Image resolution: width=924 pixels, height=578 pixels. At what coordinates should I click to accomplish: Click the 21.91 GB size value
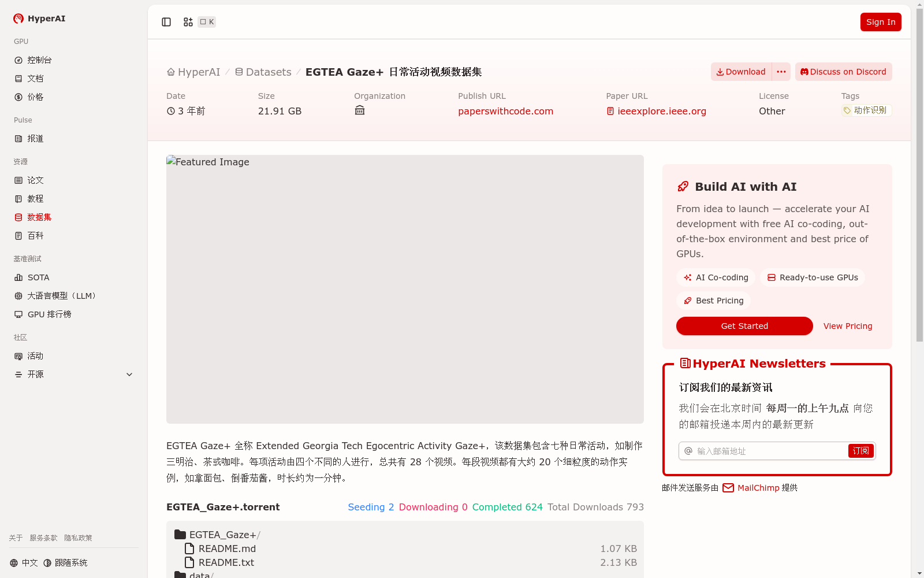pyautogui.click(x=280, y=111)
